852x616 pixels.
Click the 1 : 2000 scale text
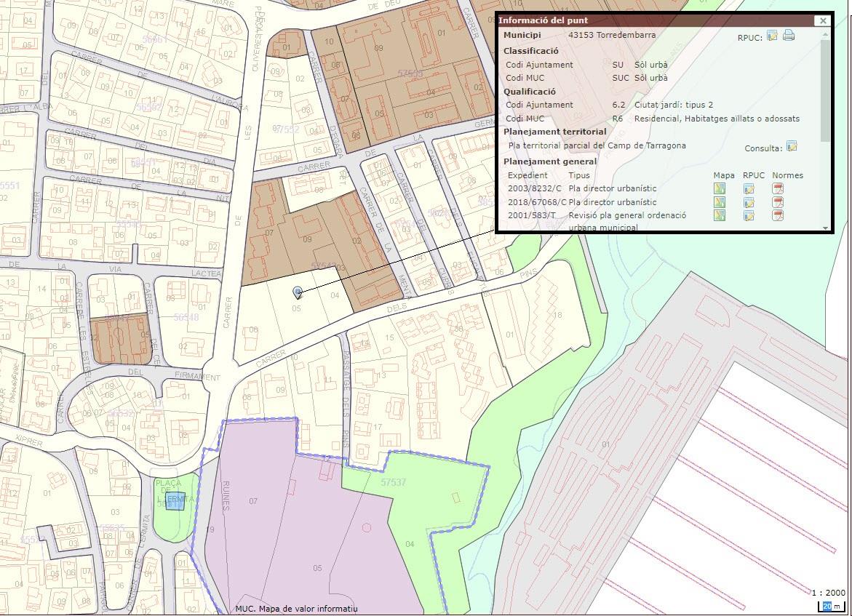(829, 593)
